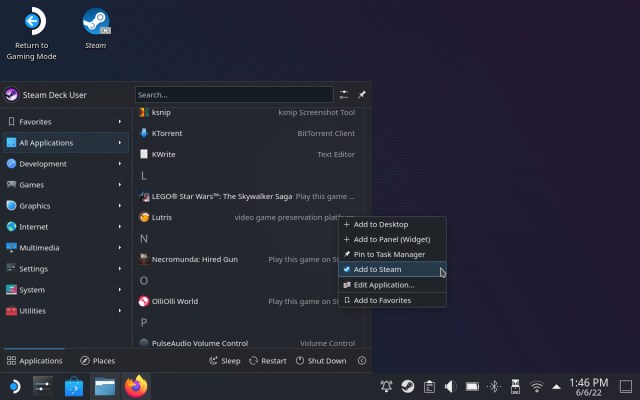Image resolution: width=640 pixels, height=400 pixels.
Task: Open the Return to Gaming Mode desktop icon
Action: pyautogui.click(x=32, y=33)
